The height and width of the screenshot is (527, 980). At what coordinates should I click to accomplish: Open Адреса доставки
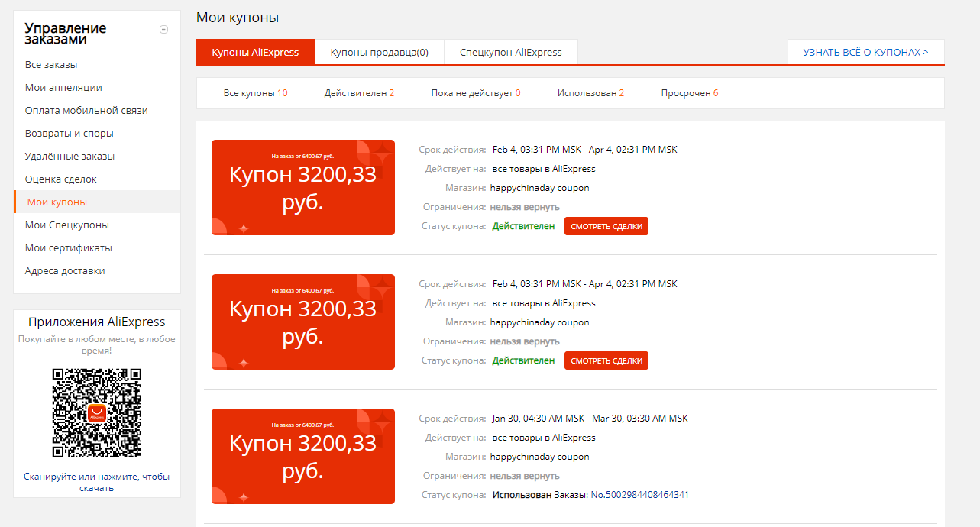click(x=65, y=271)
